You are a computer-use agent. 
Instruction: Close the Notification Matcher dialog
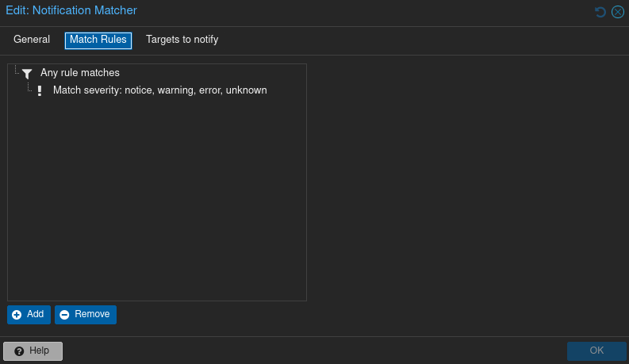(x=618, y=12)
